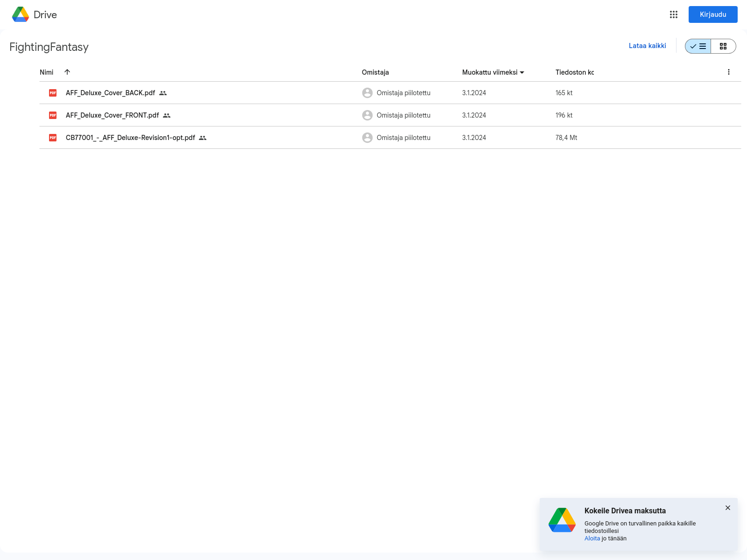Click Lataa kaikki to download all
747x560 pixels.
(x=647, y=46)
